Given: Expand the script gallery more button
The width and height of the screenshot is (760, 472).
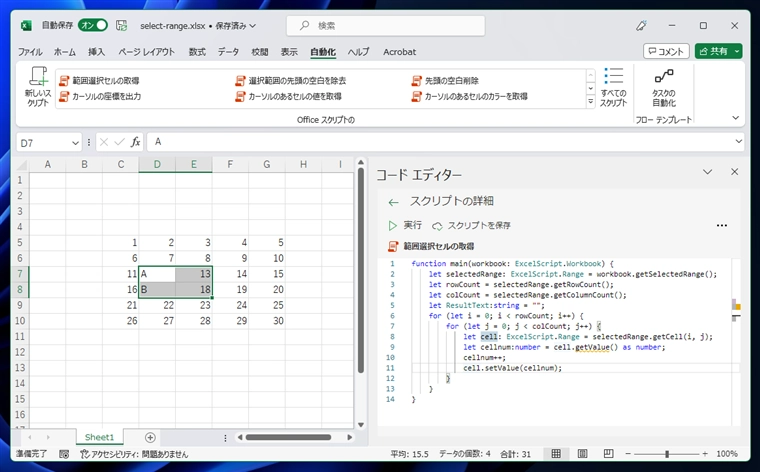Looking at the screenshot, I should pos(590,102).
